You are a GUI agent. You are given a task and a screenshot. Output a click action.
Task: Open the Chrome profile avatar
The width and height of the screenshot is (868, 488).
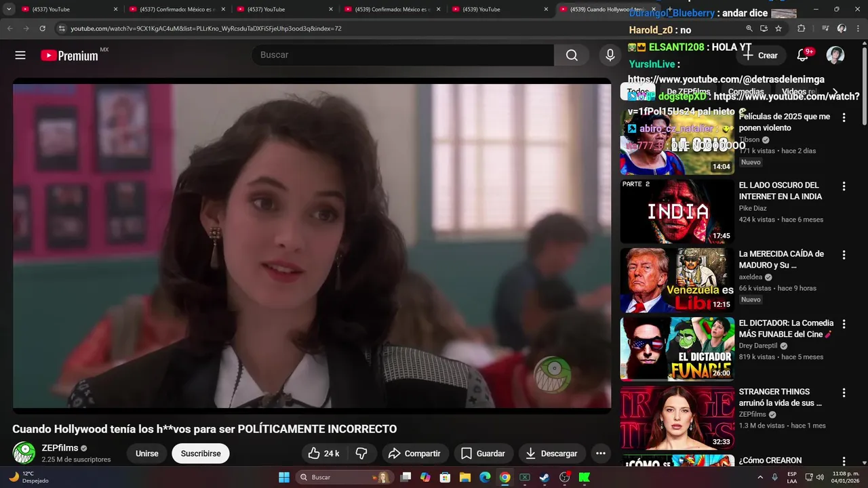click(842, 28)
